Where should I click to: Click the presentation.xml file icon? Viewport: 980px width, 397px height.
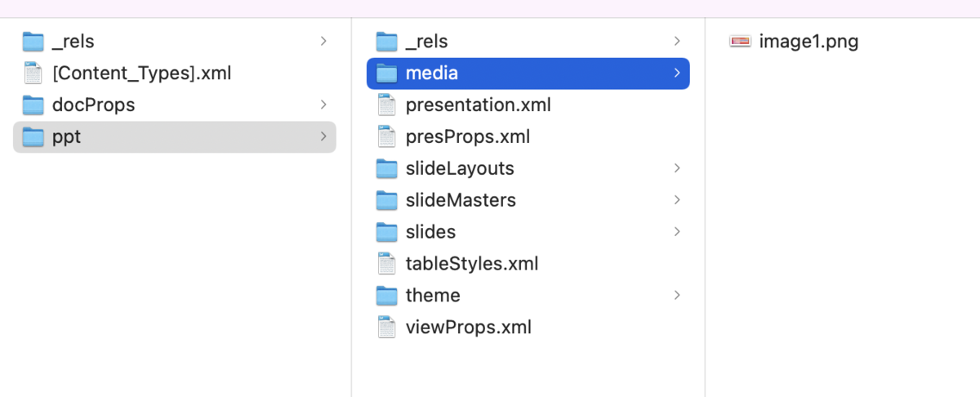point(387,105)
